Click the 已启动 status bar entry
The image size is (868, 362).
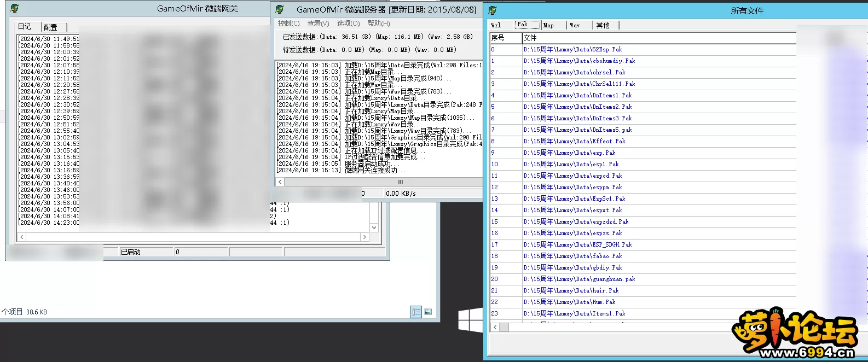click(x=146, y=252)
